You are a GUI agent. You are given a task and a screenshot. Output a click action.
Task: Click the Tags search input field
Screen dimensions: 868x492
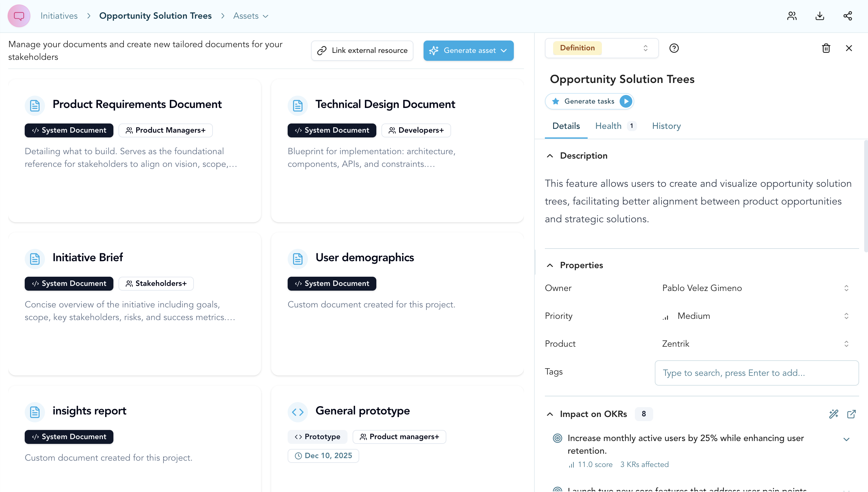(756, 373)
